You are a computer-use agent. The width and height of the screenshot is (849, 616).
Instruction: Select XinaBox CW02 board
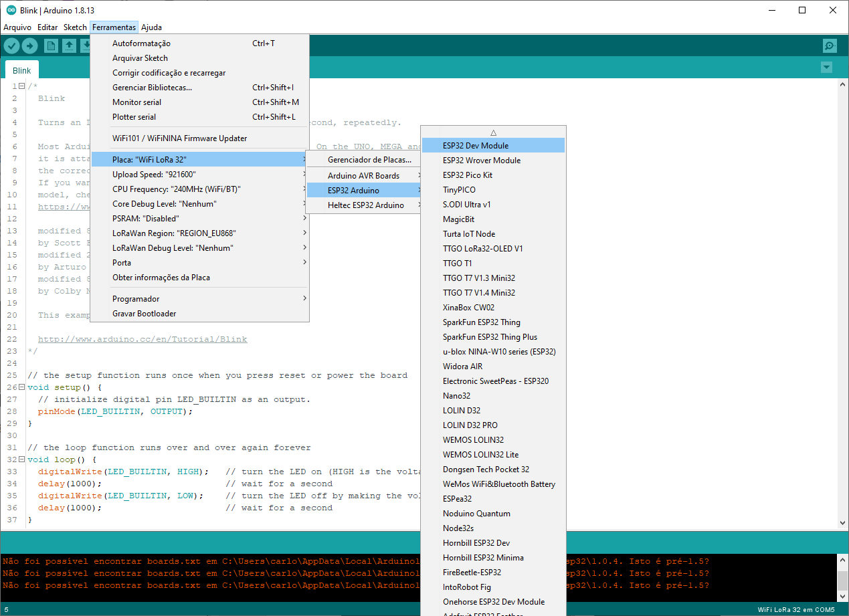(494, 308)
